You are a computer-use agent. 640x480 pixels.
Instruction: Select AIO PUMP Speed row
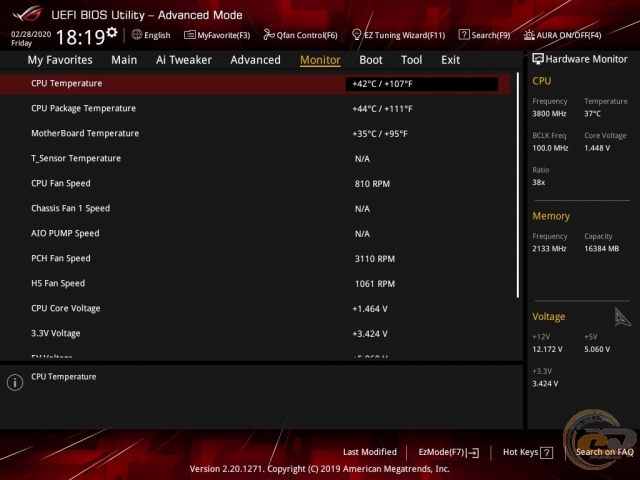click(x=255, y=233)
